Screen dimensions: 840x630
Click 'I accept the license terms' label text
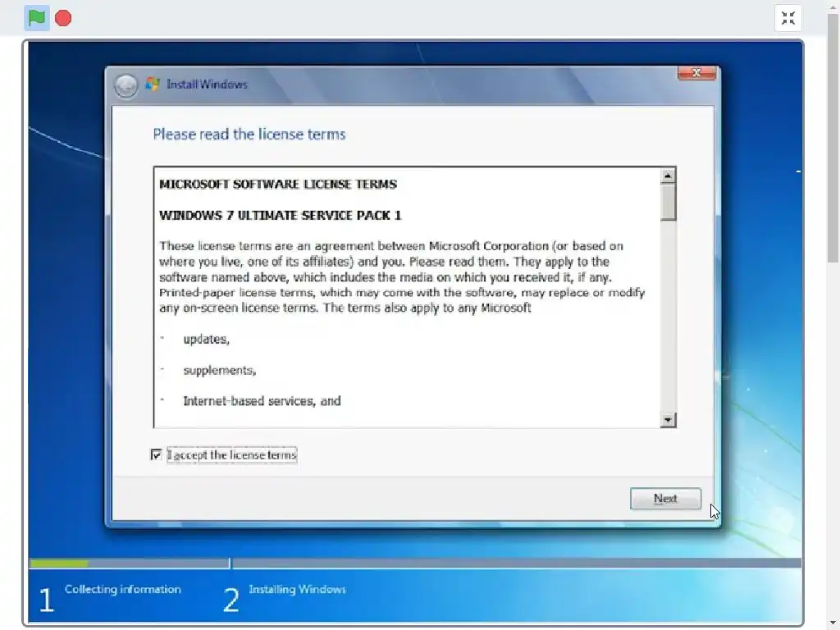tap(232, 454)
